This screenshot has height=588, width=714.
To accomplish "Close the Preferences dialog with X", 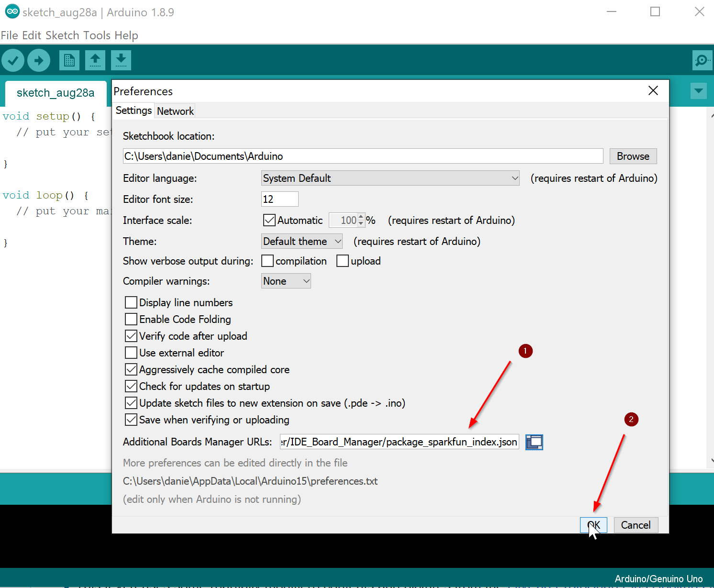I will (x=653, y=91).
